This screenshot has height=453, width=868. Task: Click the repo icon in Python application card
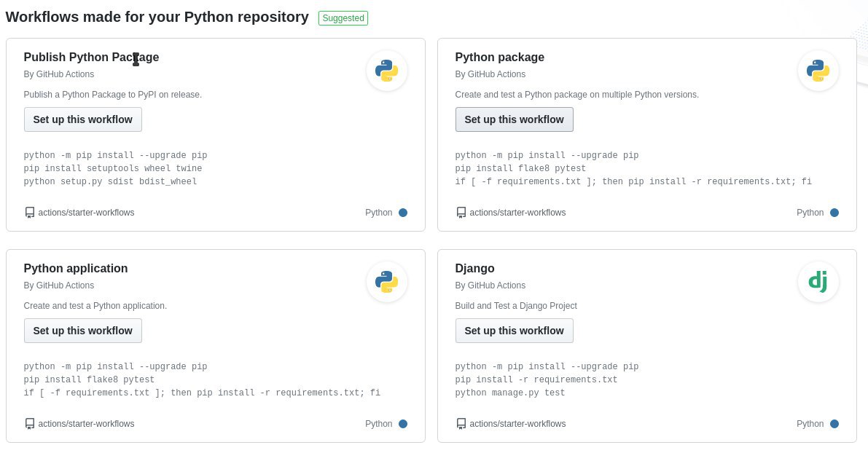click(30, 425)
